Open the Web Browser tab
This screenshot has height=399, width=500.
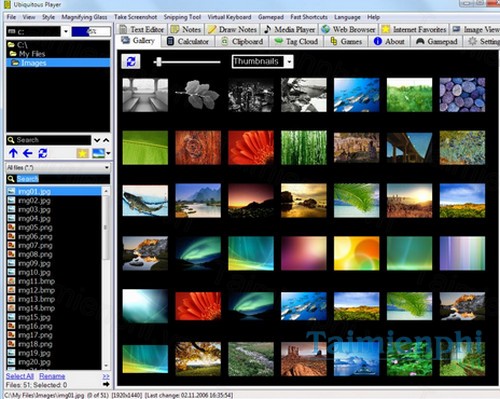coord(349,29)
